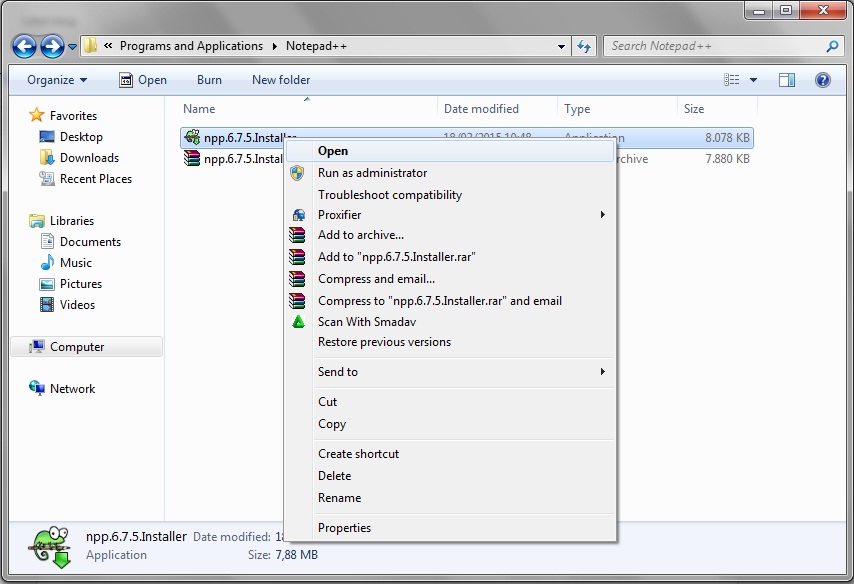
Task: Click the Run as administrator shield icon
Action: (298, 173)
